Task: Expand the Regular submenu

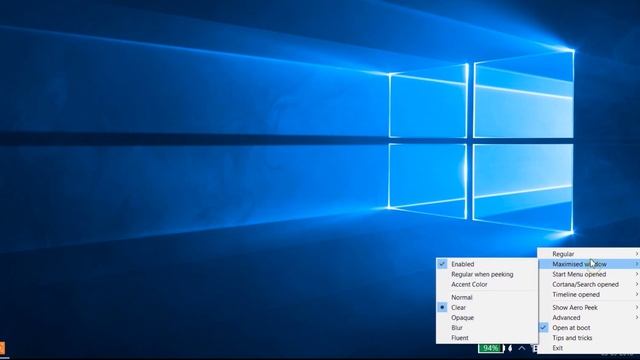Action: (x=589, y=254)
